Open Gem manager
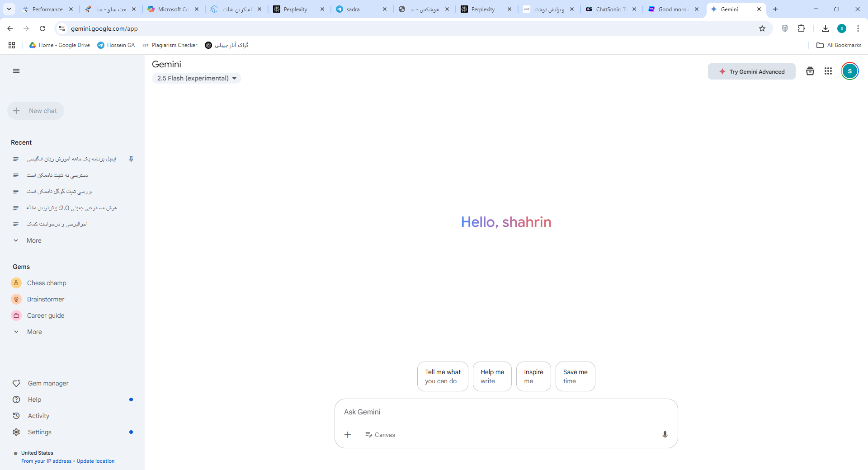 coord(48,383)
